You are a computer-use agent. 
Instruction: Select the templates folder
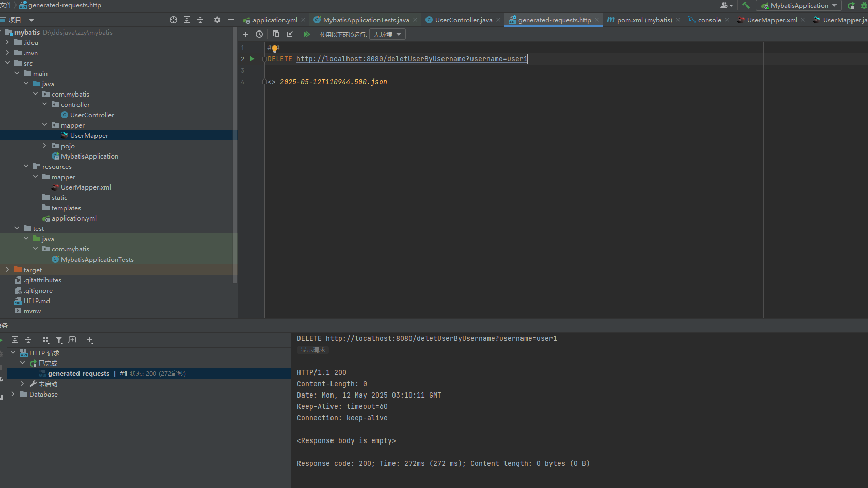pyautogui.click(x=66, y=208)
